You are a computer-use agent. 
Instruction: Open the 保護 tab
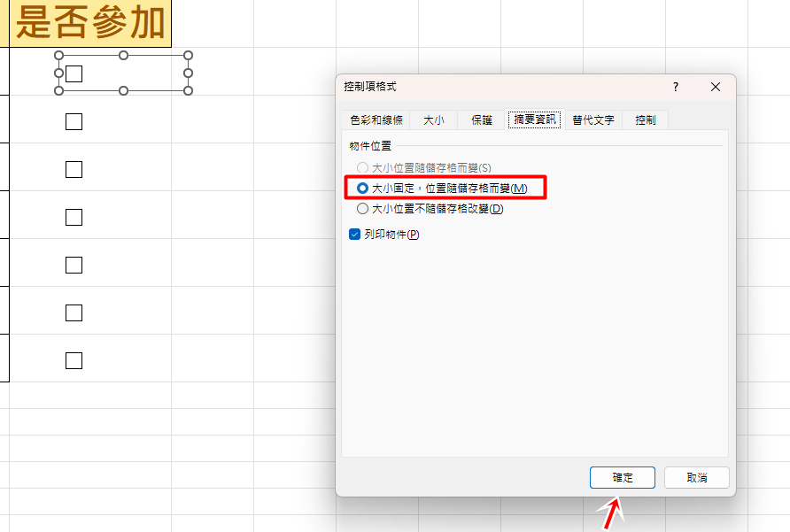point(481,120)
